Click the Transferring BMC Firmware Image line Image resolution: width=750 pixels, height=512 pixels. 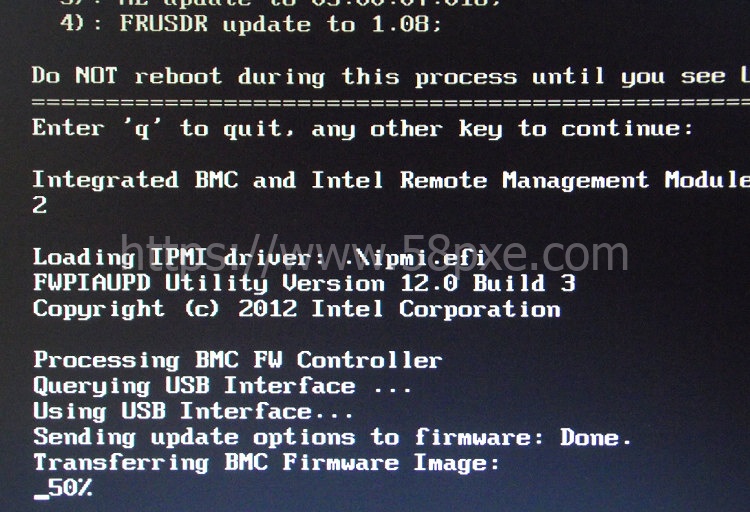point(266,463)
